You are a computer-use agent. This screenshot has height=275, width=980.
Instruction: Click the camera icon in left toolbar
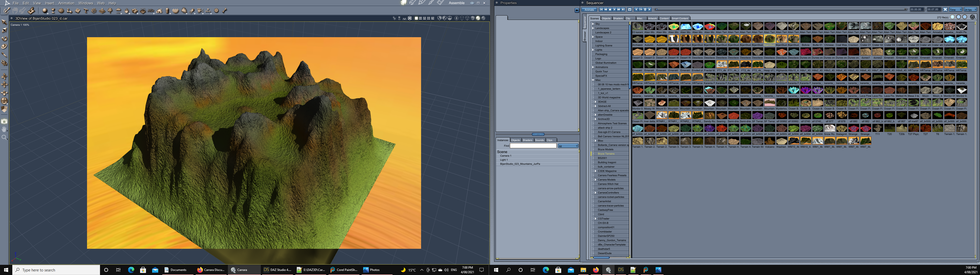coord(4,121)
